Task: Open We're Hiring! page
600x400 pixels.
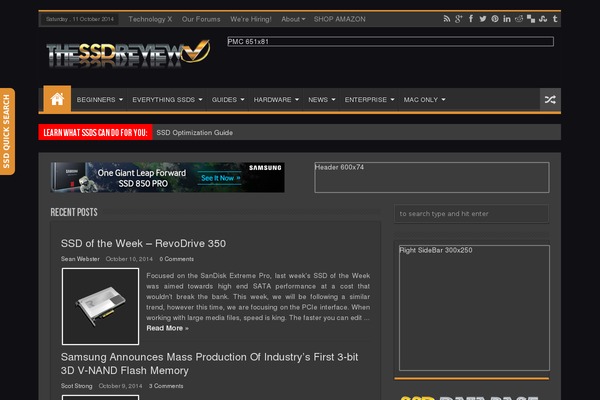Action: [251, 19]
